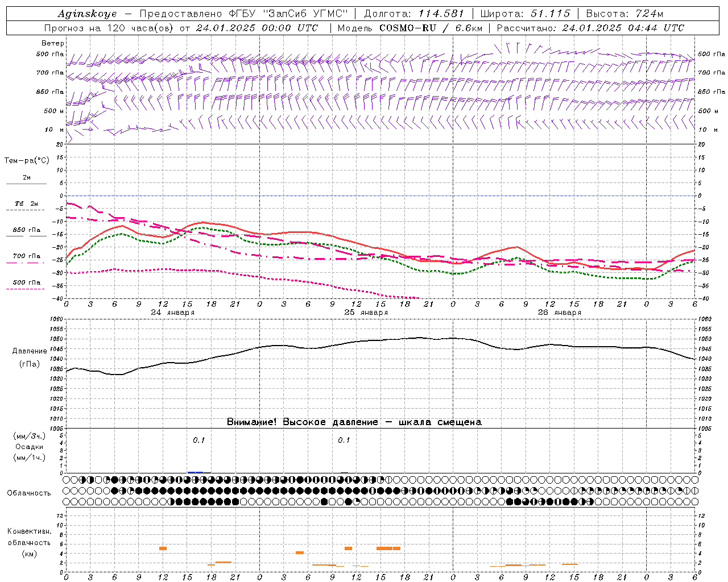728x582 pixels.
Task: Click the 700 гПа temperature legend label
Action: (x=27, y=256)
